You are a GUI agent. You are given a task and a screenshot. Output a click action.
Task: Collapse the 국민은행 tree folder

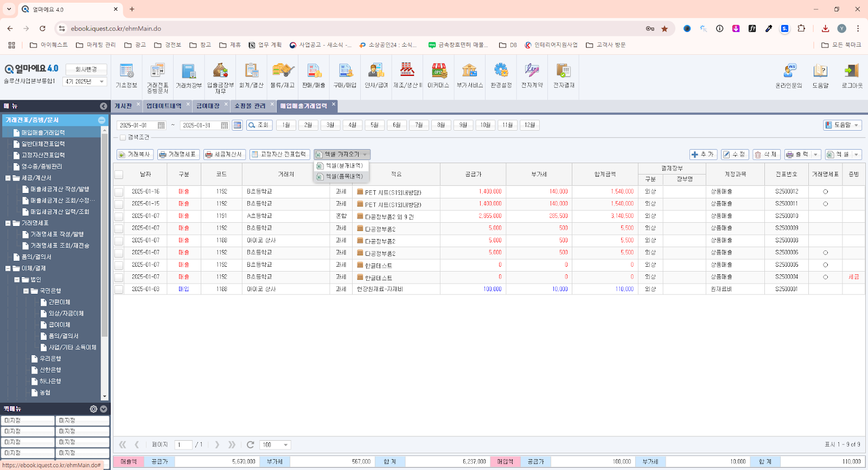point(26,291)
